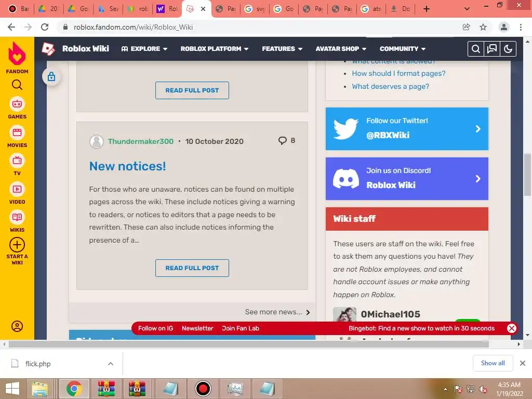Click Join us on Discord banner
Image resolution: width=532 pixels, height=399 pixels.
[407, 179]
